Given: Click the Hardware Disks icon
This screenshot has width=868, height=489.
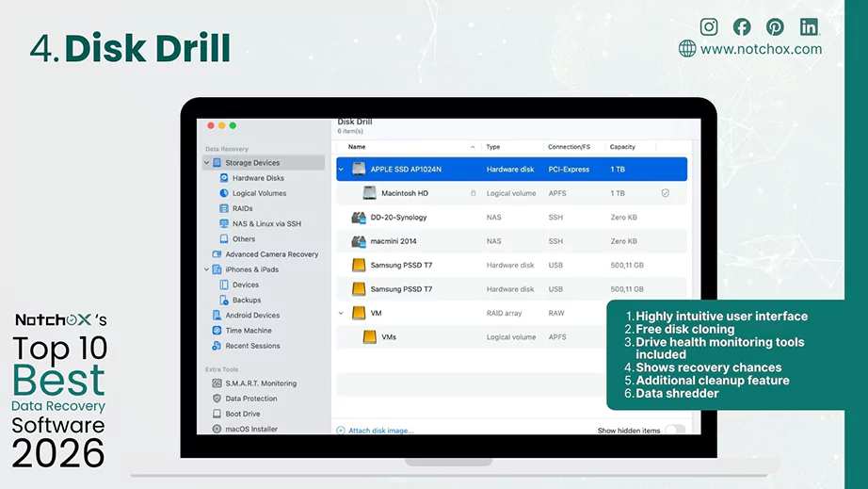Looking at the screenshot, I should 224,178.
